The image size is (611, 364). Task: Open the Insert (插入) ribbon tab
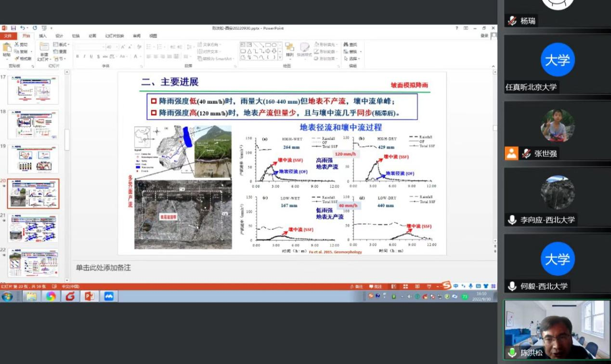tap(43, 36)
